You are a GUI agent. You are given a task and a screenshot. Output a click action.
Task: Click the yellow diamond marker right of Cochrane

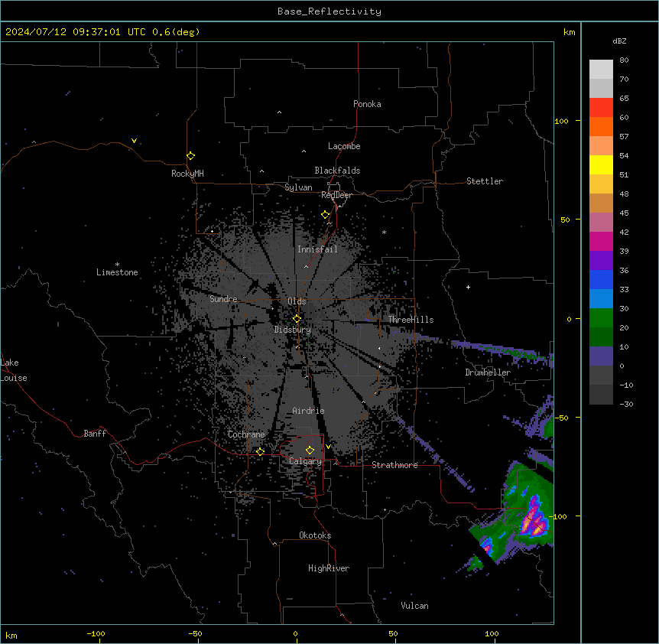point(260,451)
